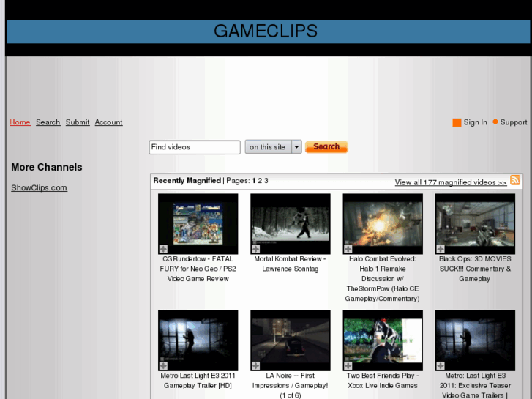The height and width of the screenshot is (399, 532).
Task: Click 'LA Noire -- First Impressions' title
Action: [290, 385]
